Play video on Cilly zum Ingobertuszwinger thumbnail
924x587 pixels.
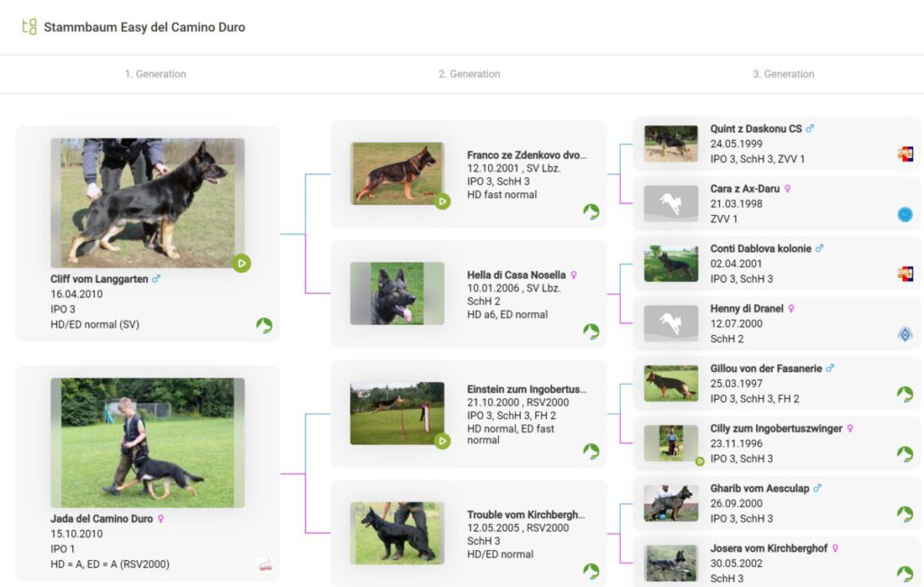[699, 461]
